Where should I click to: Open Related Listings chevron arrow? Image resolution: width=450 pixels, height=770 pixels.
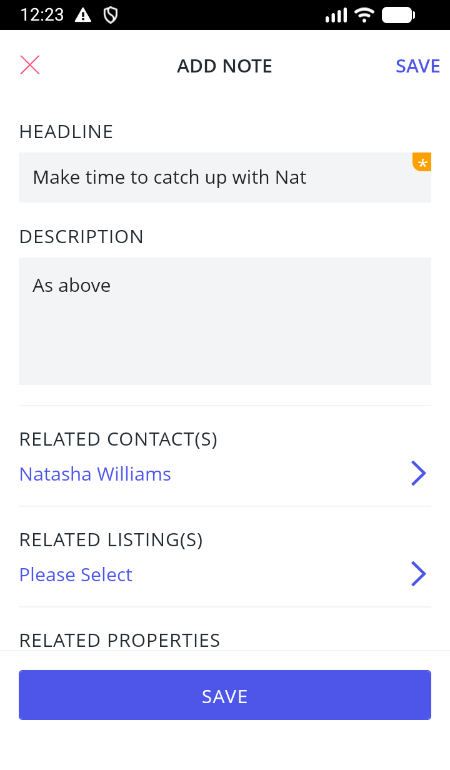[x=419, y=574]
